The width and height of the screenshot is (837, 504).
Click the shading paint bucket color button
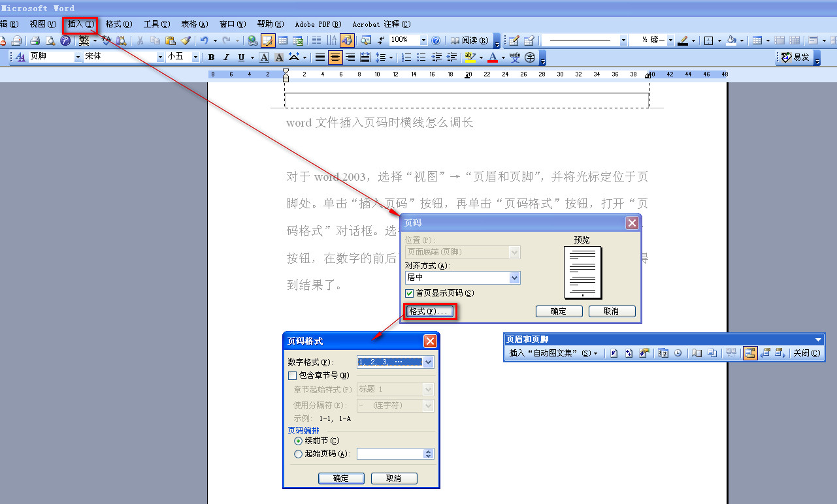pyautogui.click(x=732, y=40)
